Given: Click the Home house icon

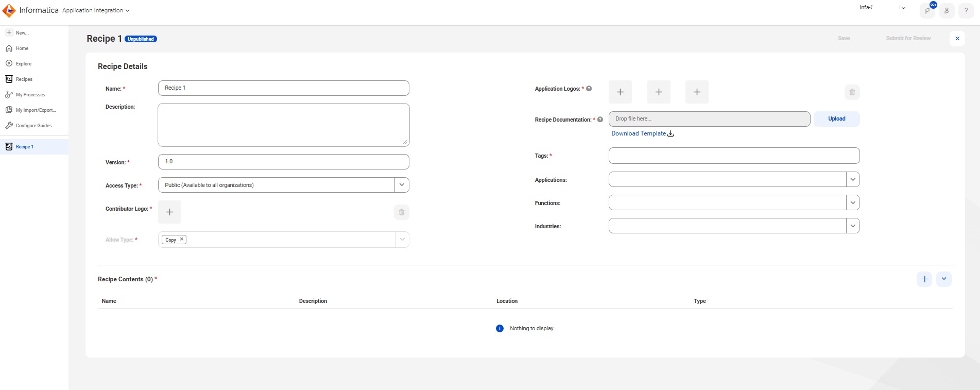Looking at the screenshot, I should point(9,48).
